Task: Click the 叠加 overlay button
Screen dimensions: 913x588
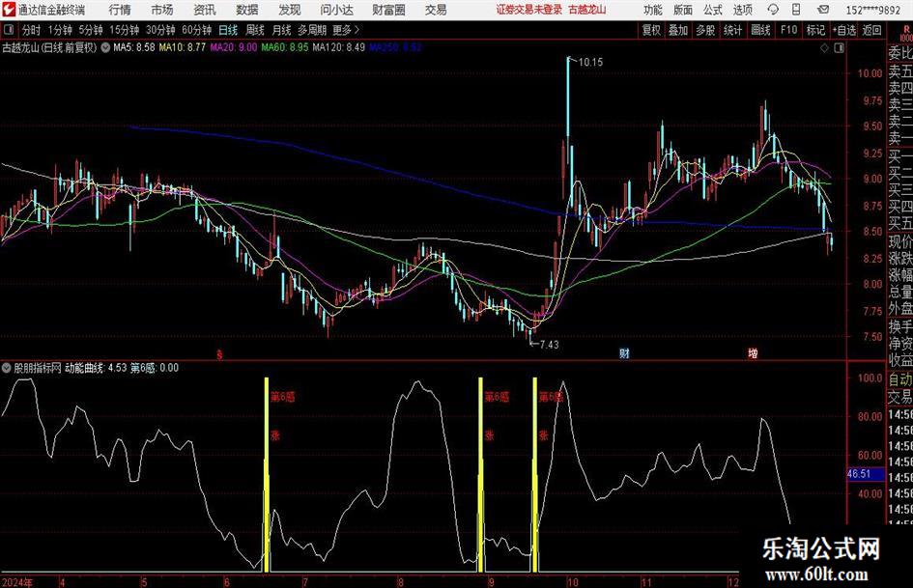Action: 678,30
